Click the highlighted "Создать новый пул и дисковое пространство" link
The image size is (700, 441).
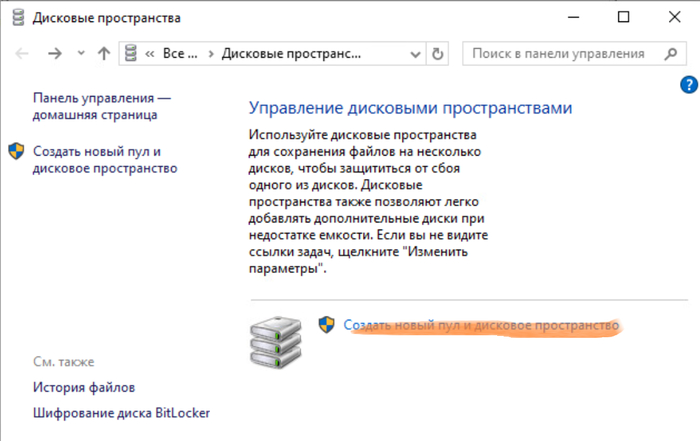coord(481,326)
